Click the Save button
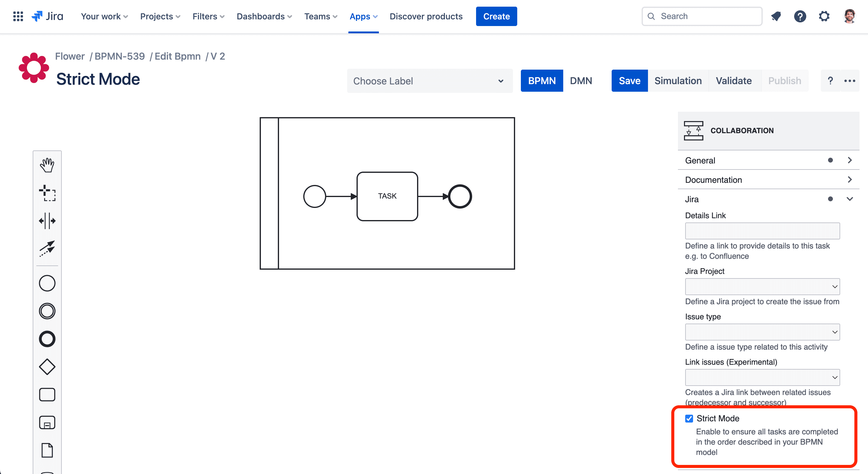This screenshot has width=868, height=474. (629, 81)
